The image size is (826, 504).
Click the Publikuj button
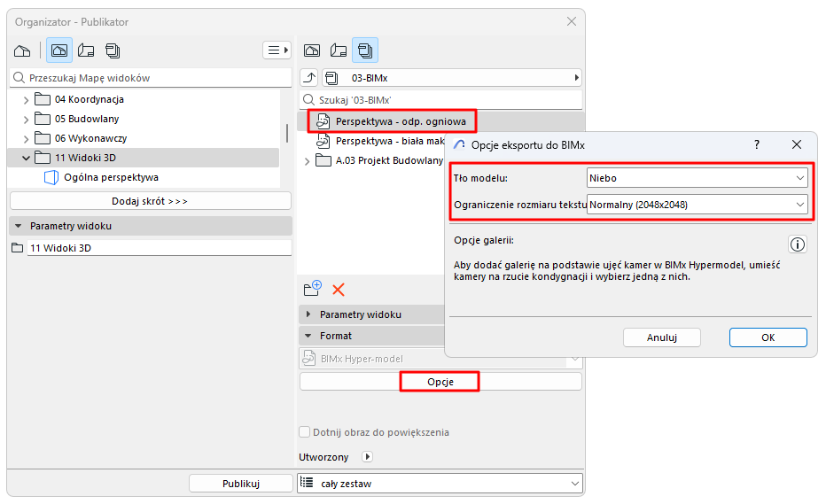(x=241, y=484)
